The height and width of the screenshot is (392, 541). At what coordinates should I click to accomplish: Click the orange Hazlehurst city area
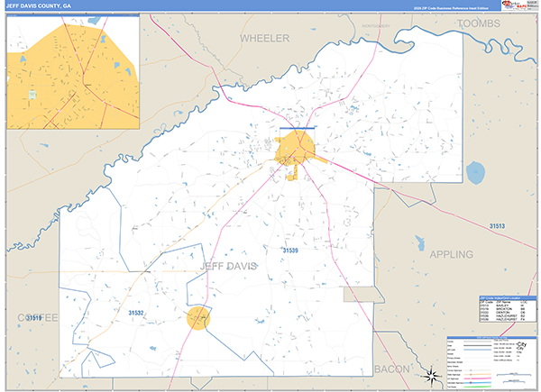tap(295, 149)
